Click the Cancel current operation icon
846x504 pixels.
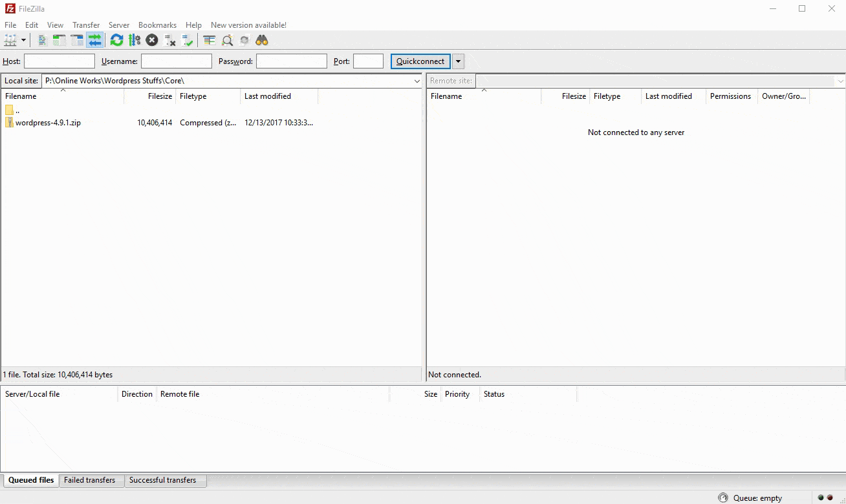pos(152,40)
